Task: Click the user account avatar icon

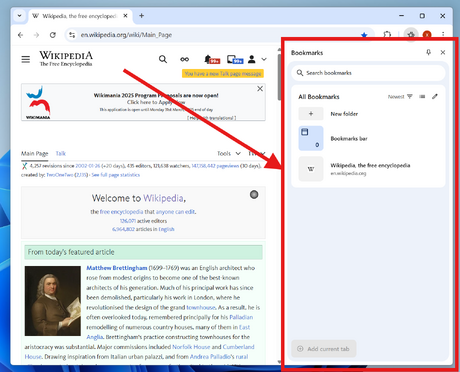Action: coord(252,59)
